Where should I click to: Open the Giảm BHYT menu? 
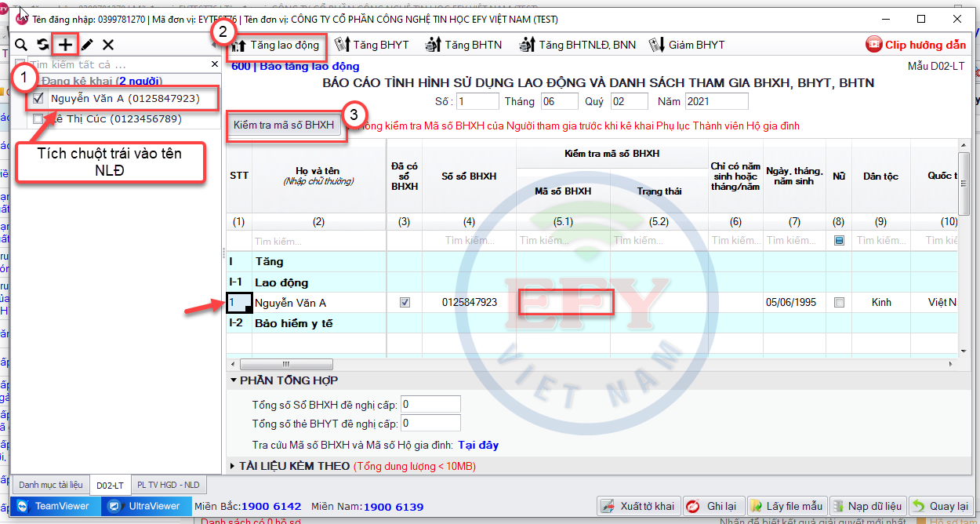tap(687, 45)
